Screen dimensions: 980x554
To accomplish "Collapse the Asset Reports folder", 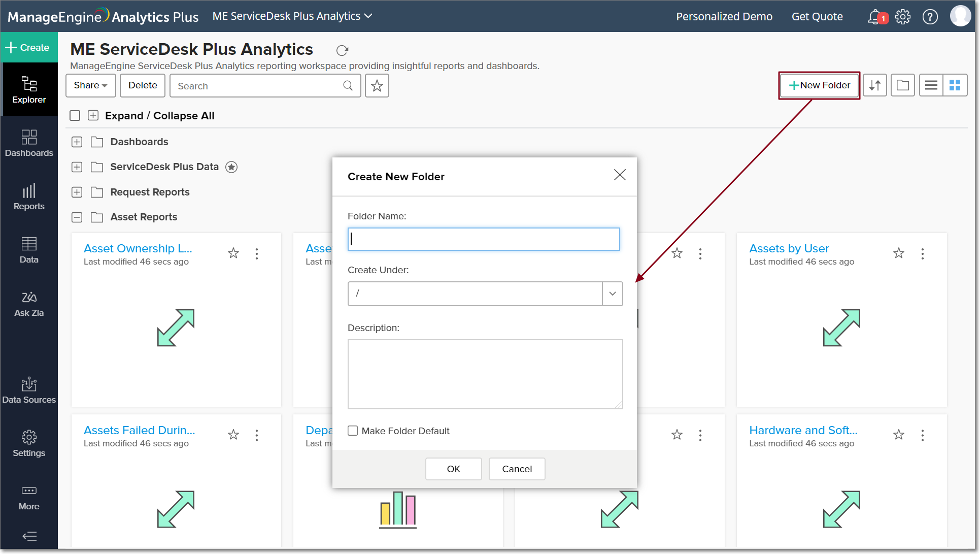I will pyautogui.click(x=77, y=217).
